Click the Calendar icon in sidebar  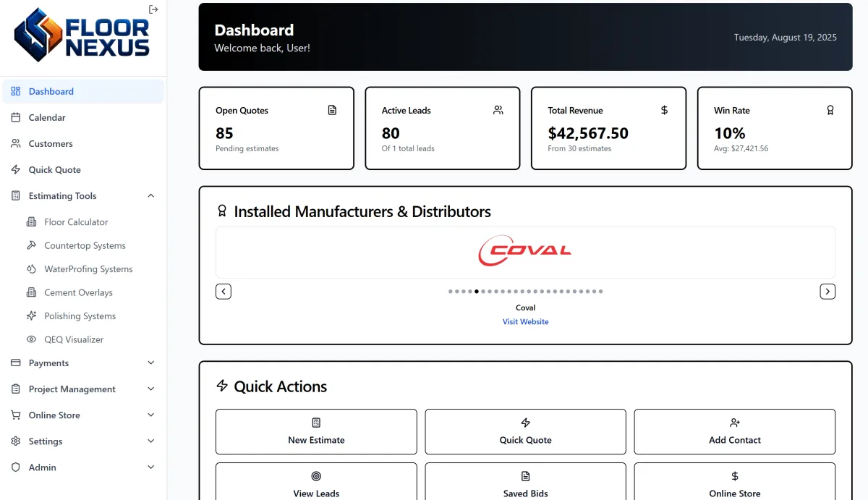click(x=16, y=117)
